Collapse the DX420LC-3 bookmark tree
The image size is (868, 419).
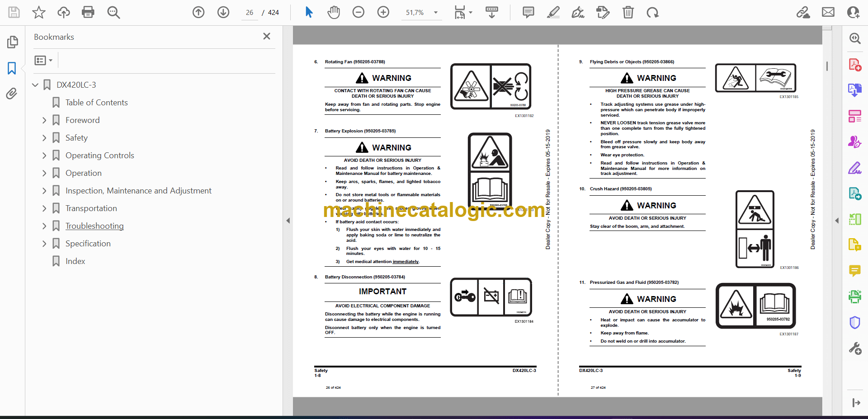coord(35,85)
